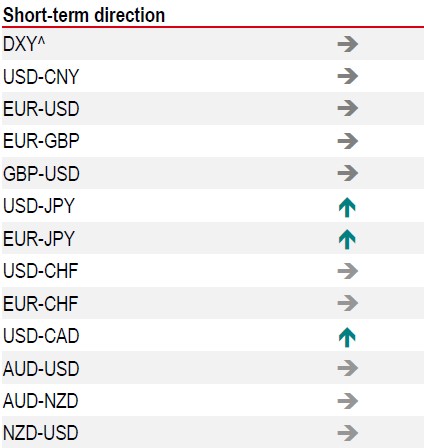Select the USD-JPY currency pair text
The image size is (424, 448).
[39, 206]
